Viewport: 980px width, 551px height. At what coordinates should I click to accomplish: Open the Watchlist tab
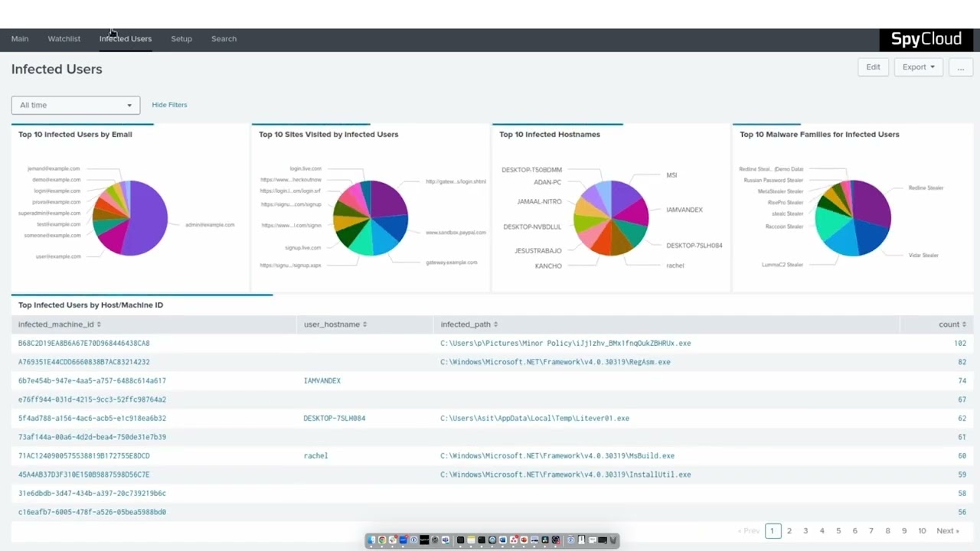64,38
